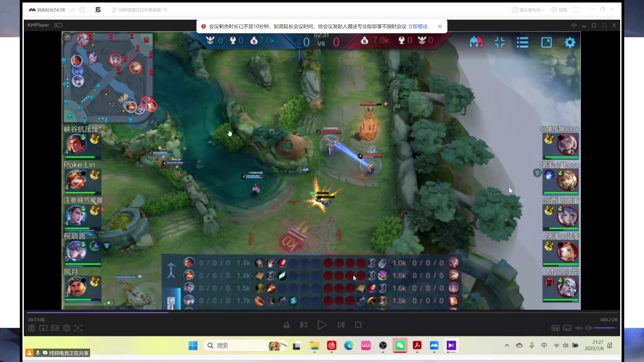
Task: Click the game spectator team switch icon
Action: coord(476,42)
